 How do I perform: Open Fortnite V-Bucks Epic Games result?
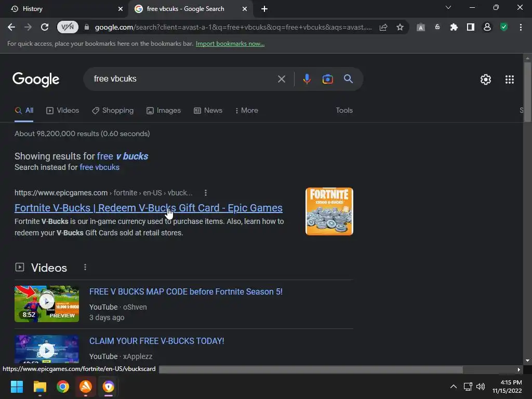click(149, 208)
